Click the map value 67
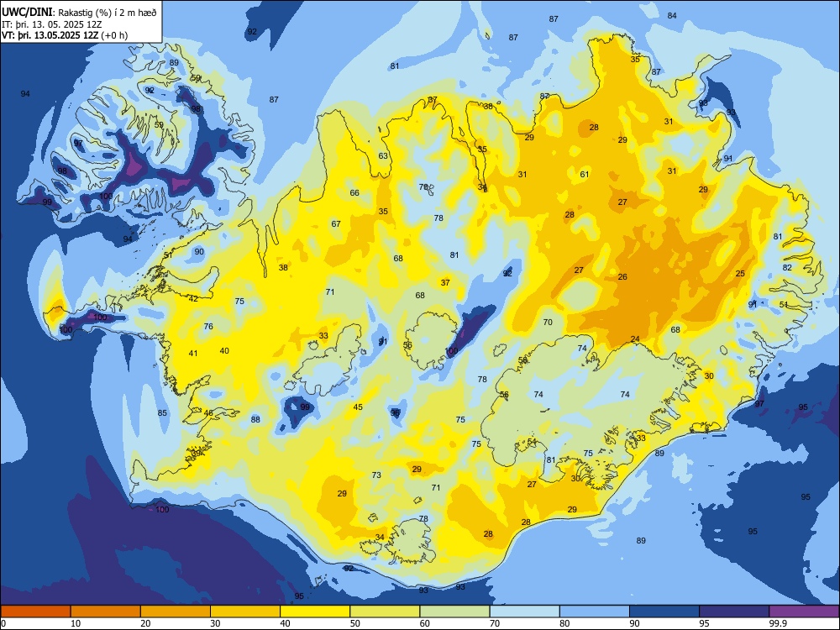Screen dimensions: 840x630 pyautogui.click(x=336, y=224)
